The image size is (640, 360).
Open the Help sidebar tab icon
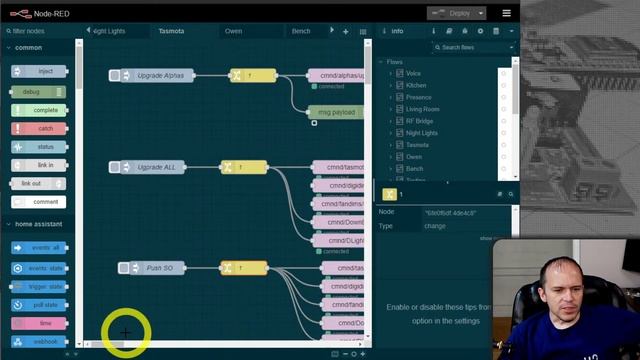pyautogui.click(x=449, y=31)
